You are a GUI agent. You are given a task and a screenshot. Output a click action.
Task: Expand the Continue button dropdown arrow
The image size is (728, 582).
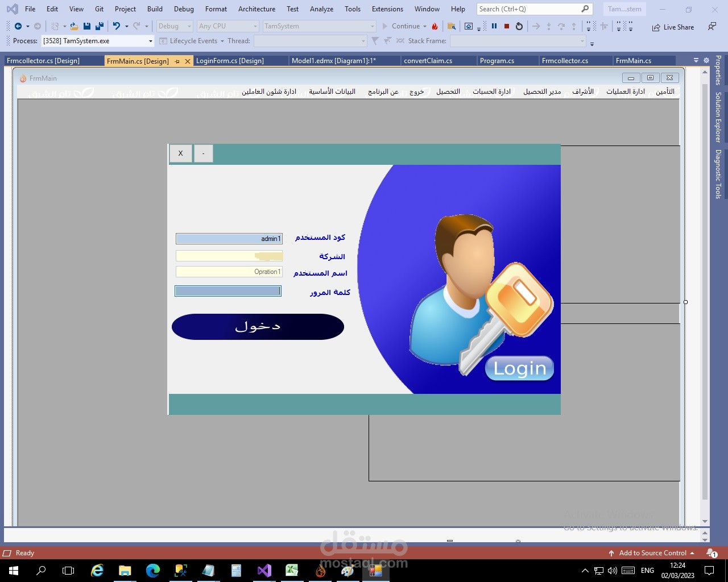(425, 26)
